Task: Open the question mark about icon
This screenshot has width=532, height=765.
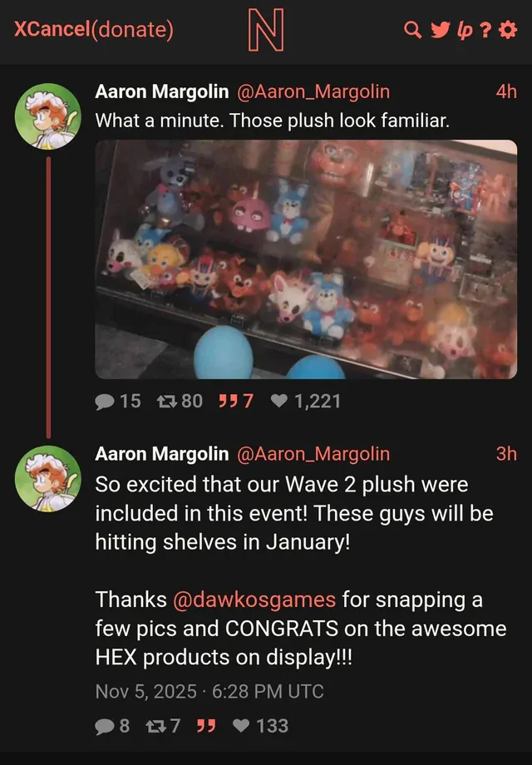Action: pos(485,30)
